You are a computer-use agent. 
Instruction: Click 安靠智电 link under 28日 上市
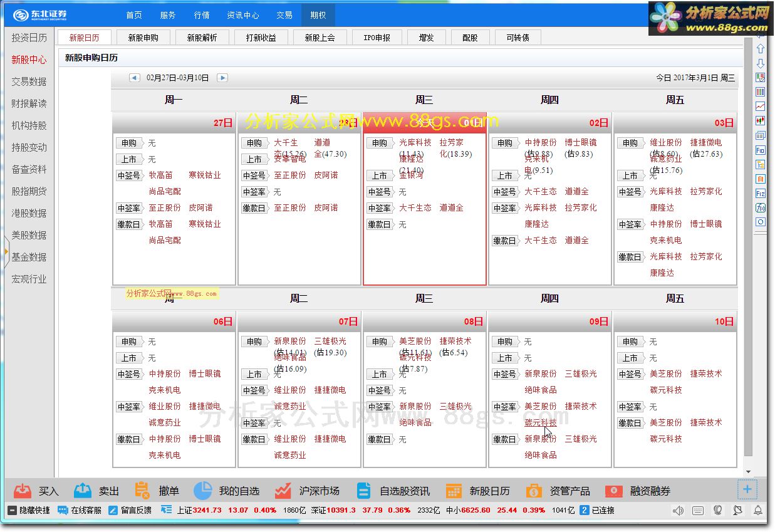[x=290, y=159]
